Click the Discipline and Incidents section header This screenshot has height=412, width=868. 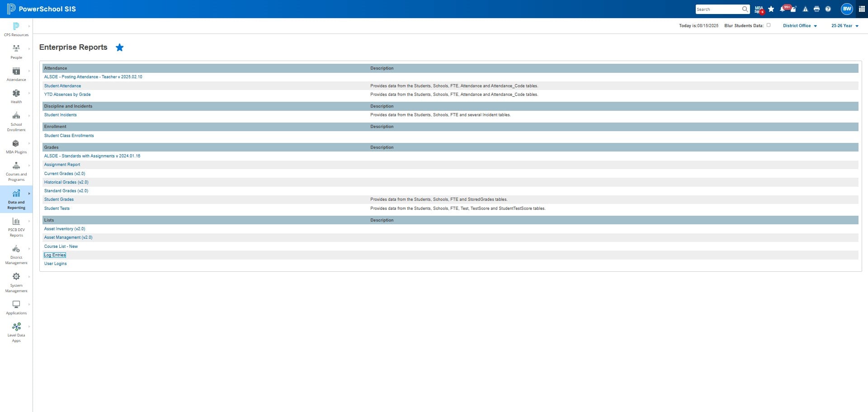[68, 106]
